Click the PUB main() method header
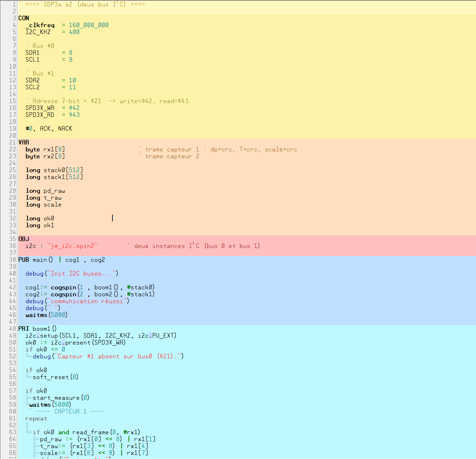This screenshot has width=476, height=459. tap(36, 260)
